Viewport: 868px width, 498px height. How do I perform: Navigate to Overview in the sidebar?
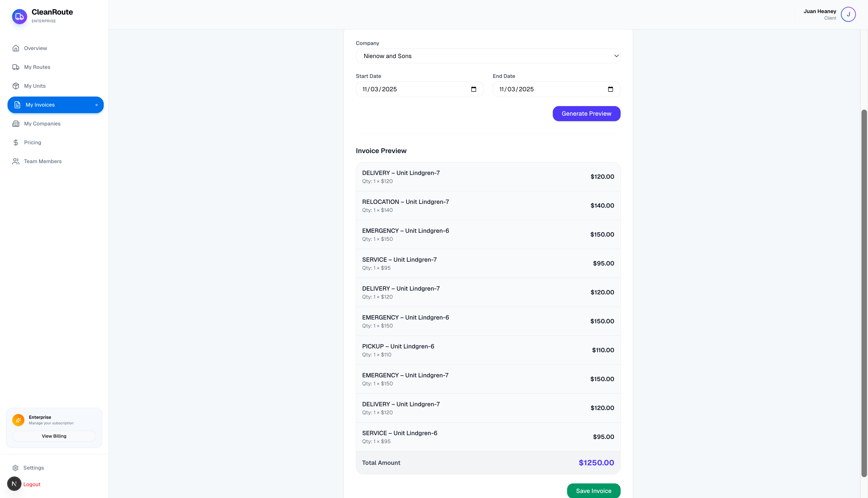35,48
